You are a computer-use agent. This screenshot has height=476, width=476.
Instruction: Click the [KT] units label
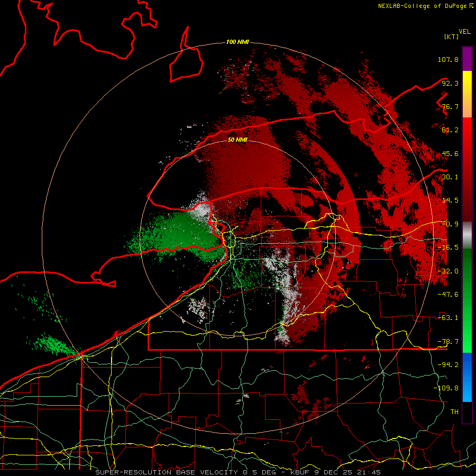451,36
